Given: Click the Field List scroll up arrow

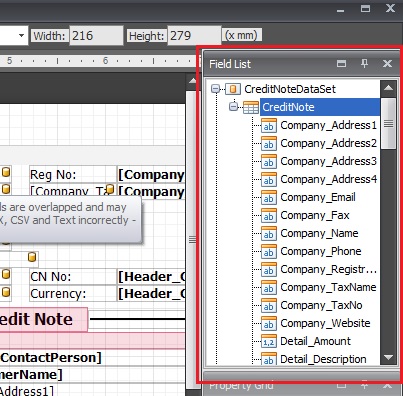Looking at the screenshot, I should point(388,88).
